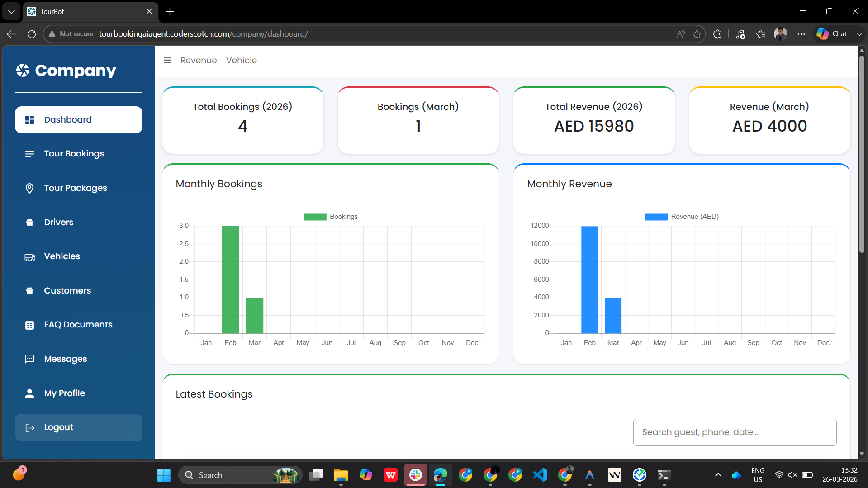The image size is (868, 488).
Task: Open browser extensions puzzle icon
Action: pos(717,34)
